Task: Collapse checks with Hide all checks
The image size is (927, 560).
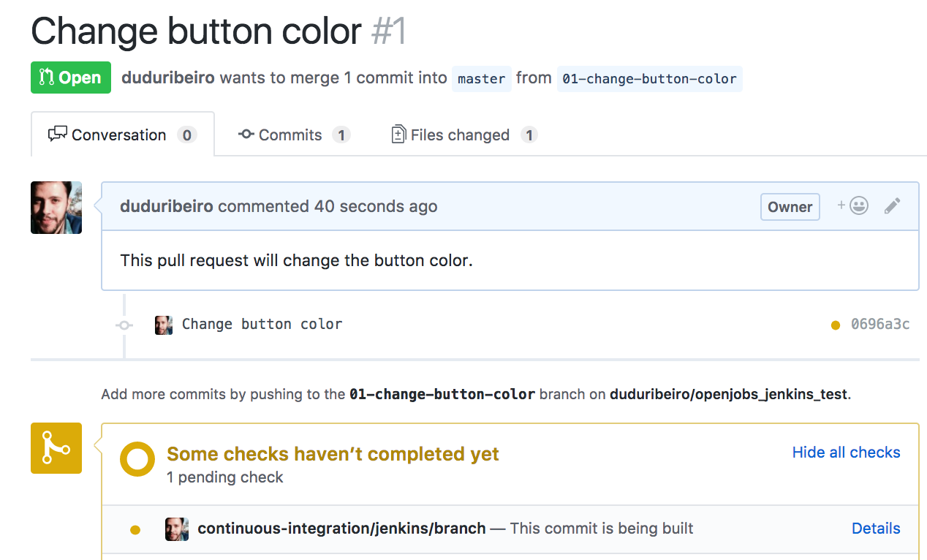Action: (846, 453)
